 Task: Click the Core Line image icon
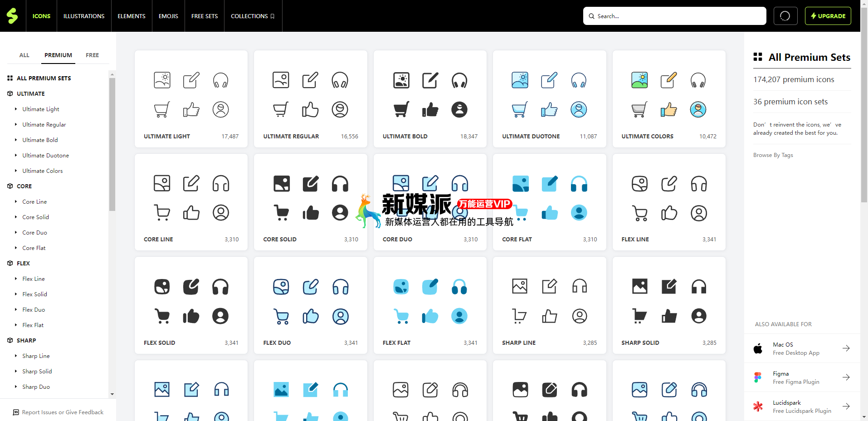[x=162, y=183]
